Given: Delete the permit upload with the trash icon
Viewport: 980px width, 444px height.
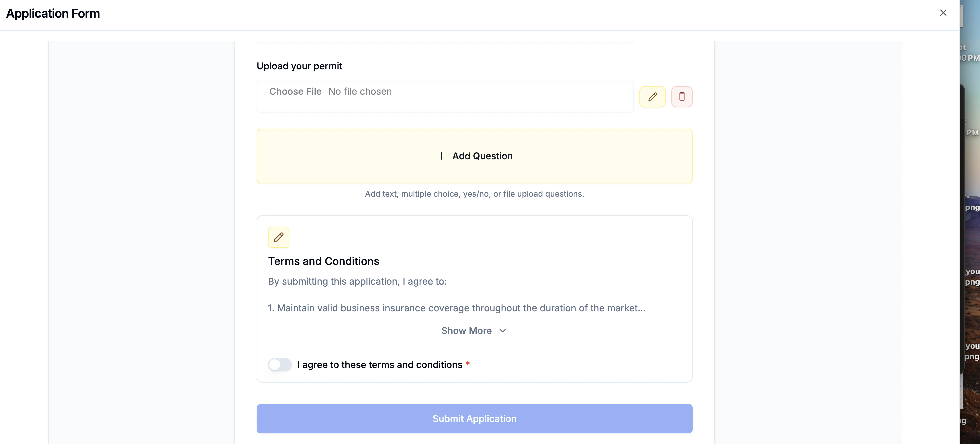Looking at the screenshot, I should 682,96.
